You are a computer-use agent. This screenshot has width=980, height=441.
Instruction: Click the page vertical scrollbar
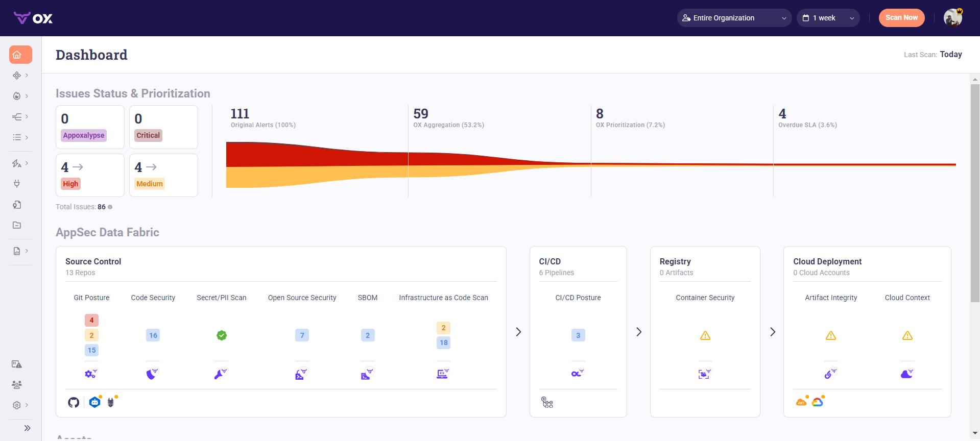coord(975,194)
